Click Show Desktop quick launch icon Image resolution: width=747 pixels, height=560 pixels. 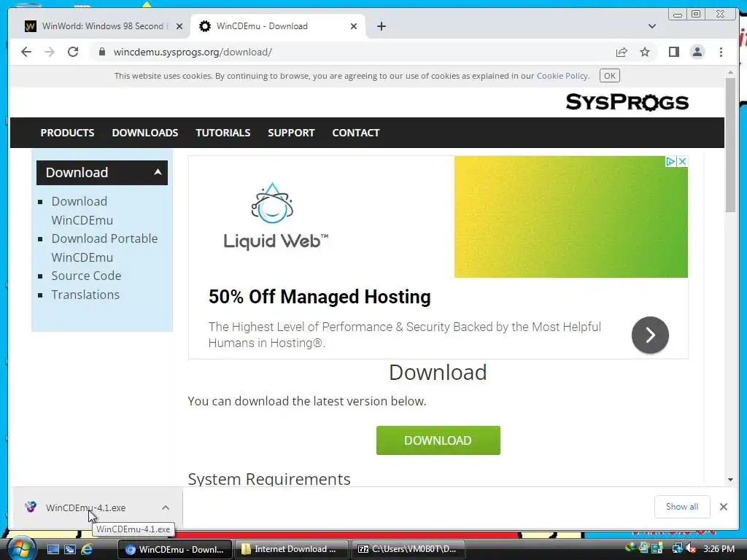(53, 549)
